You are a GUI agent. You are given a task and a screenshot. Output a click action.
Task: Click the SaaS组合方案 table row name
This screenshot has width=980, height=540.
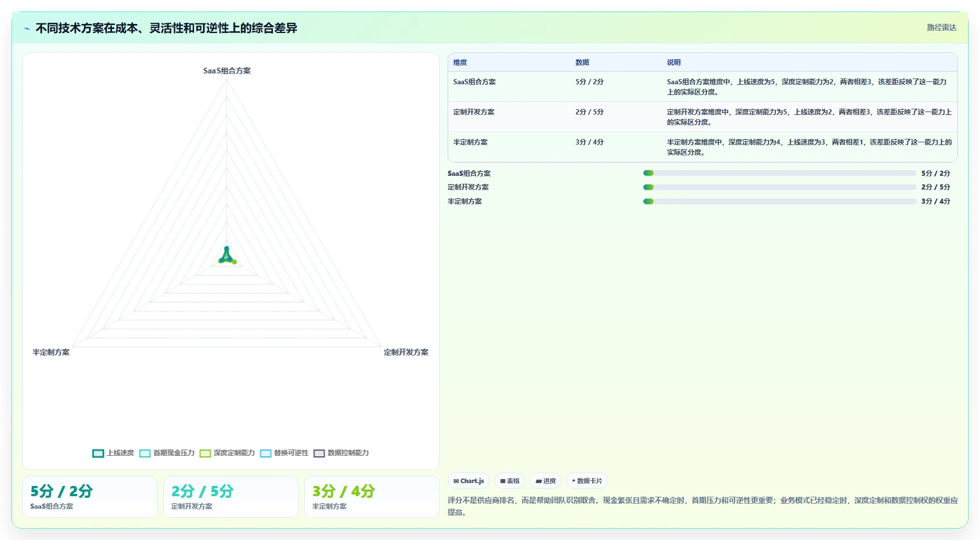pos(474,82)
